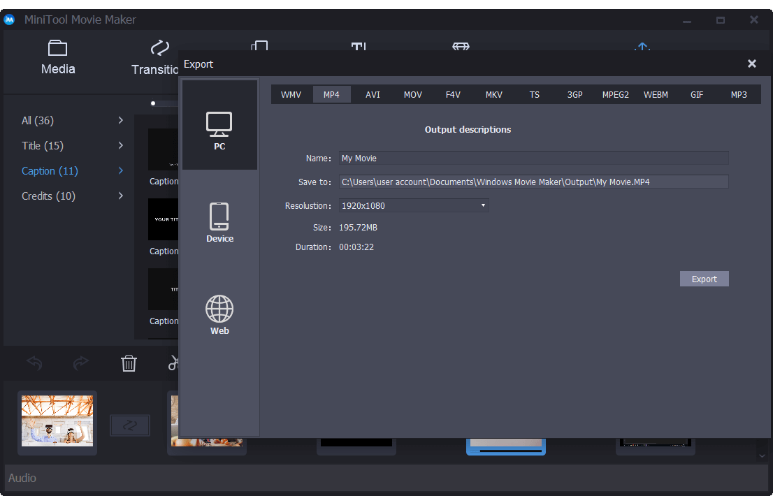Choose MP4 output format
Screen dimensions: 776x498
(x=332, y=95)
